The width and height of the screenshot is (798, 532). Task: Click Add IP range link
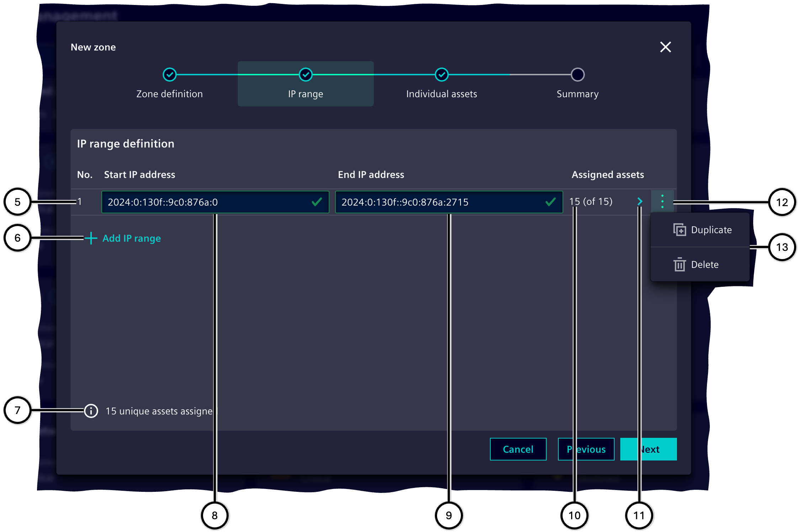[132, 238]
